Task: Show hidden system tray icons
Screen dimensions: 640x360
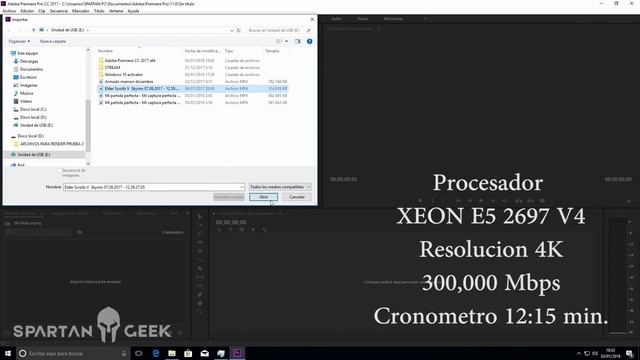Action: pos(578,353)
